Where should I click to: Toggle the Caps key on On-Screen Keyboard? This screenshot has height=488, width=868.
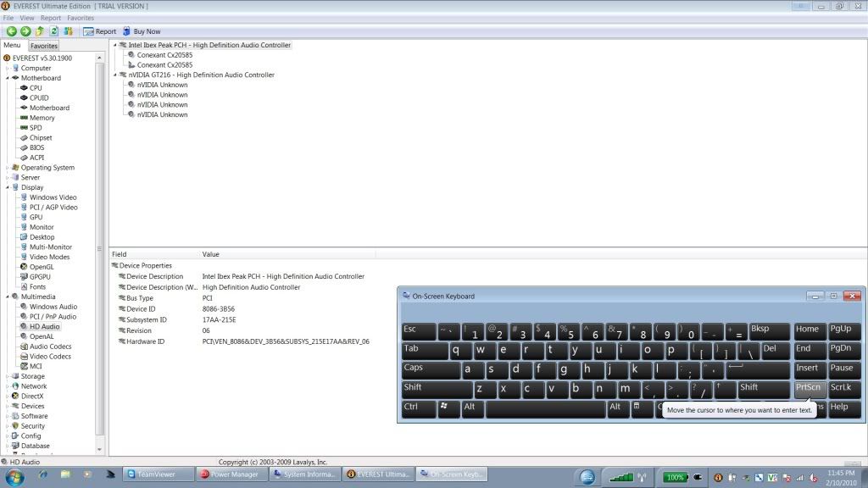[x=430, y=369]
